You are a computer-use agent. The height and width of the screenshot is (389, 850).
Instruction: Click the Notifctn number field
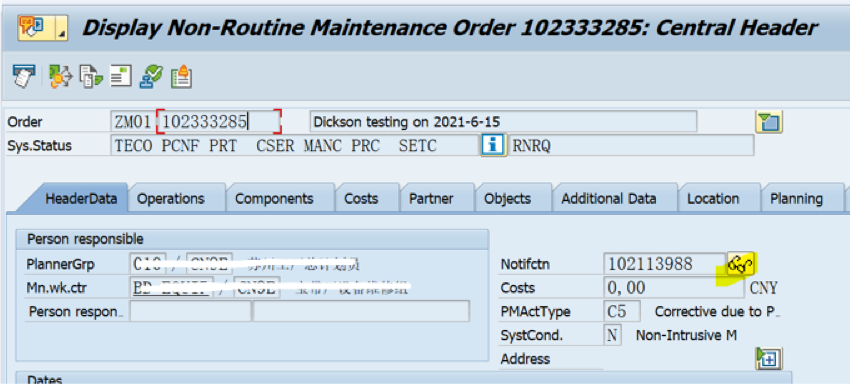point(664,264)
